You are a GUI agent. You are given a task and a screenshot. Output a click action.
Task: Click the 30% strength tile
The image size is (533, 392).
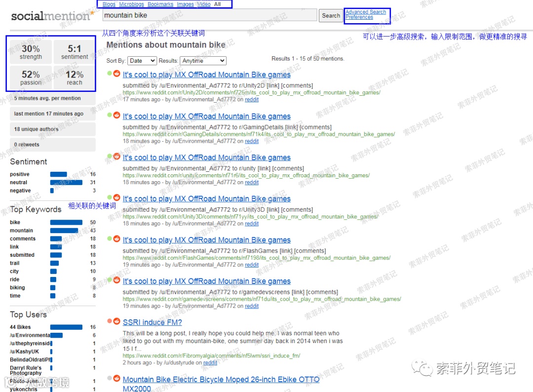[x=31, y=52]
